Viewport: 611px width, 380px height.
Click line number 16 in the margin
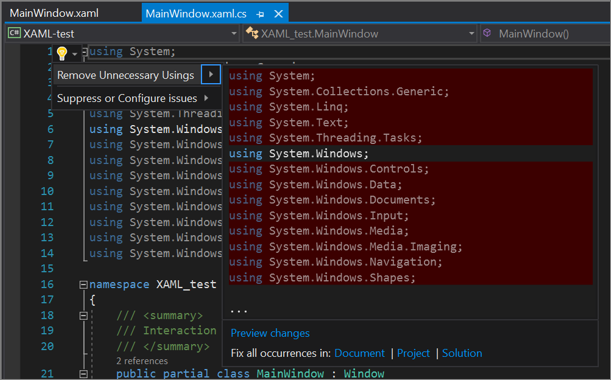point(47,285)
